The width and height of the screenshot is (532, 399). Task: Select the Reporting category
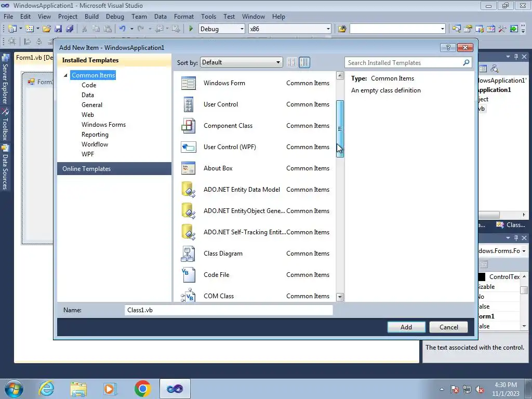pyautogui.click(x=95, y=135)
